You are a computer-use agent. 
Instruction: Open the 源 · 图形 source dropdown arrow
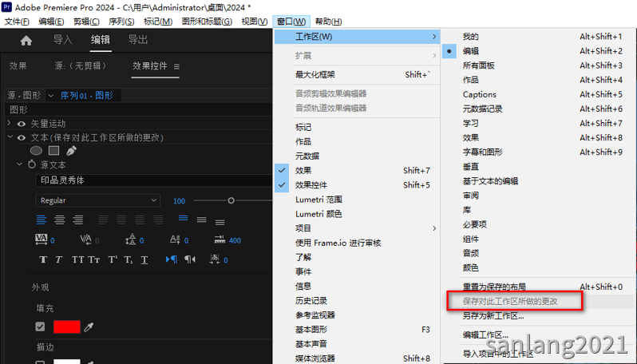tap(51, 96)
